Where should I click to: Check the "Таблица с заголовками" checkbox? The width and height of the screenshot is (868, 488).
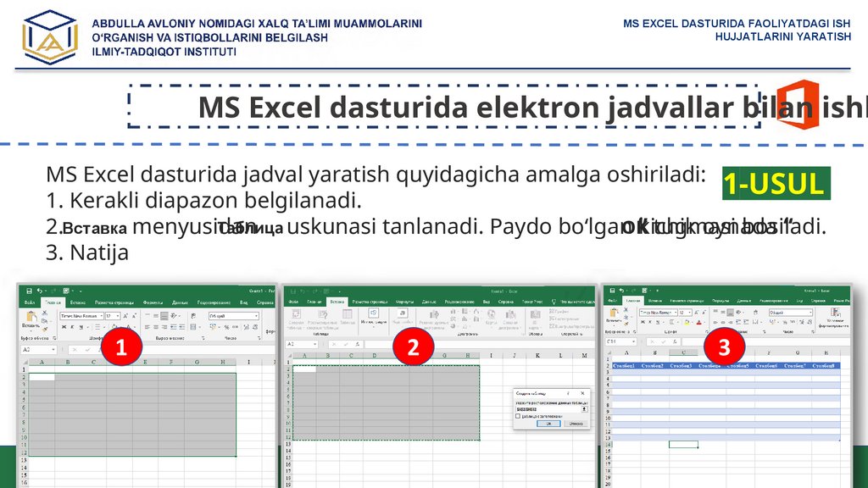click(518, 416)
